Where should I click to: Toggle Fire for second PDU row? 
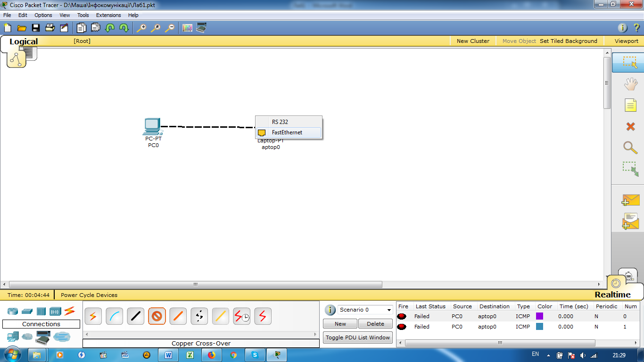point(402,327)
